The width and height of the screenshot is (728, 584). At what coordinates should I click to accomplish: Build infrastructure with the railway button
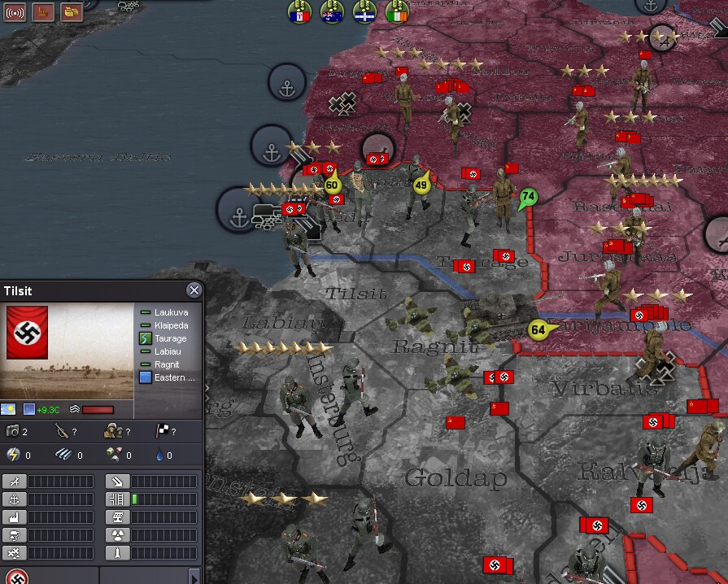[x=117, y=499]
